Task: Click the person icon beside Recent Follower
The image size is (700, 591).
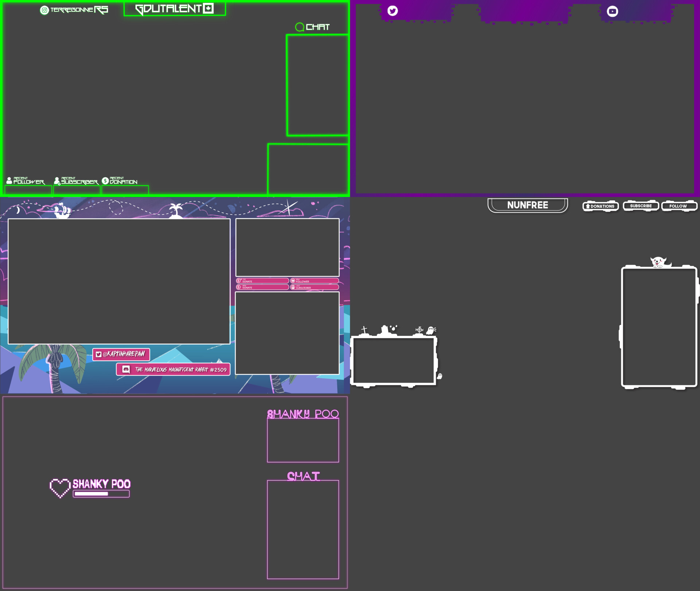Action: click(x=9, y=181)
